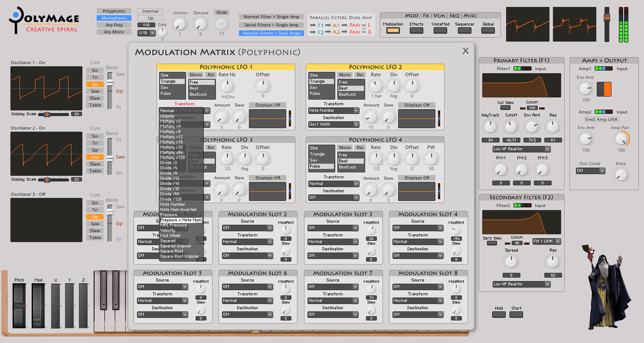Open the Out Comp dropdown
The height and width of the screenshot is (343, 644).
pyautogui.click(x=590, y=171)
